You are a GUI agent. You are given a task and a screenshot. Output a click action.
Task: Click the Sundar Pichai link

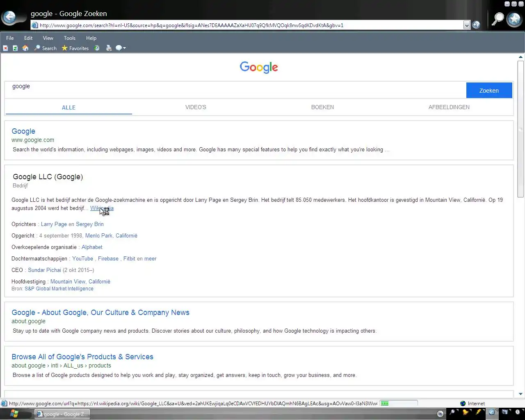tap(44, 270)
